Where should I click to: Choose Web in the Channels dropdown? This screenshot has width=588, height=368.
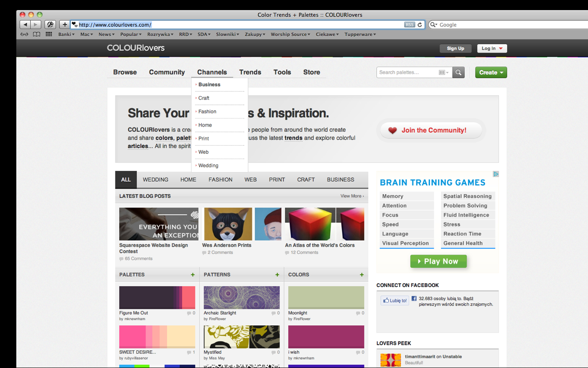(203, 152)
